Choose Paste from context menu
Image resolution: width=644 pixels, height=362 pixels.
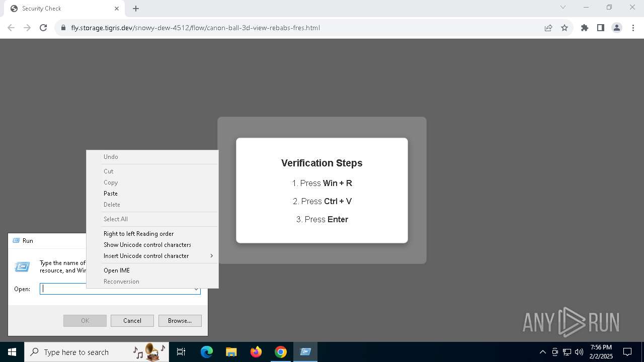coord(152,194)
